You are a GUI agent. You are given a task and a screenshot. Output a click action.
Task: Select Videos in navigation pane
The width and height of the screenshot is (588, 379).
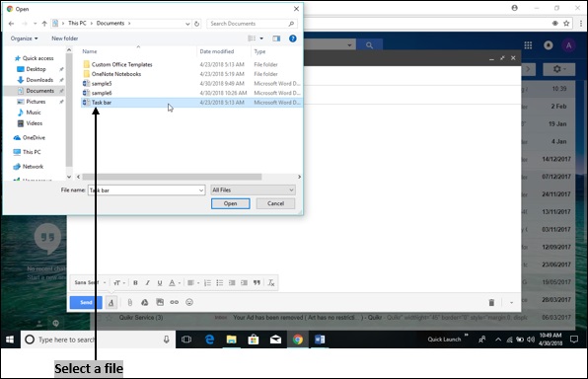(x=30, y=123)
